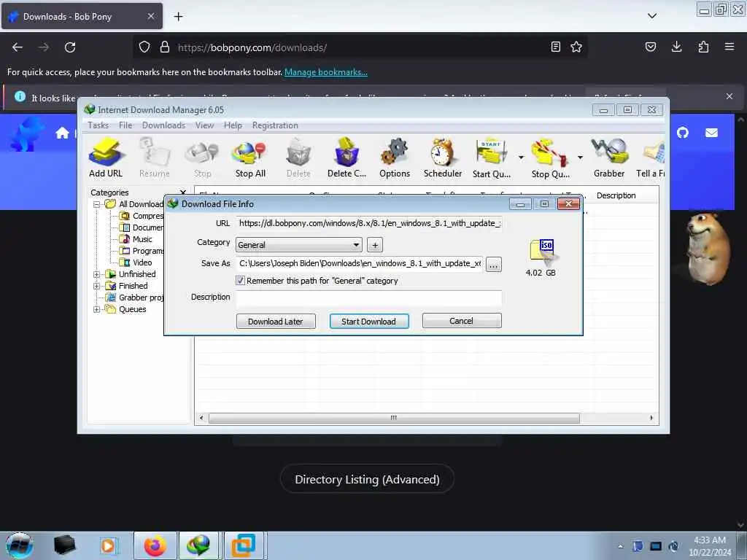Click the email envelope icon on webpage
The height and width of the screenshot is (560, 747).
pos(711,133)
